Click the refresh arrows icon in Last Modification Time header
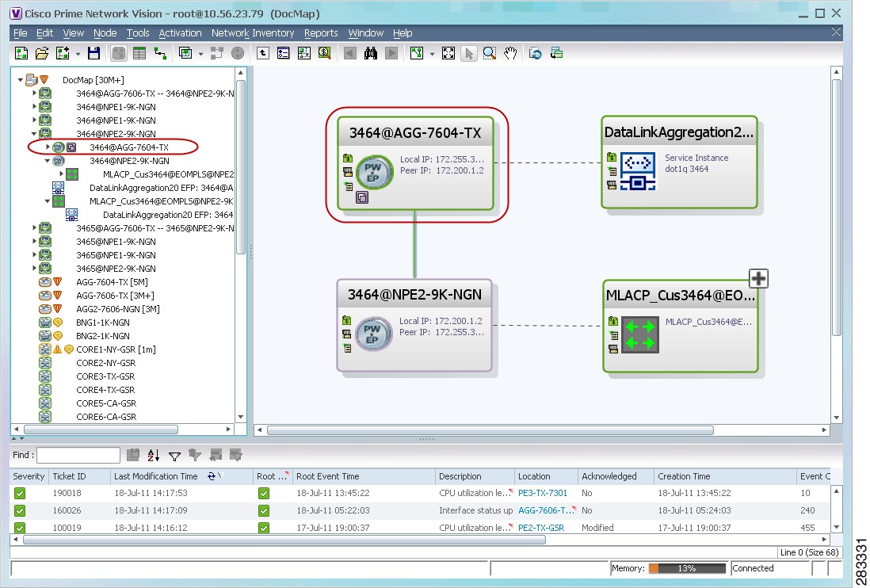870x588 pixels. (212, 476)
